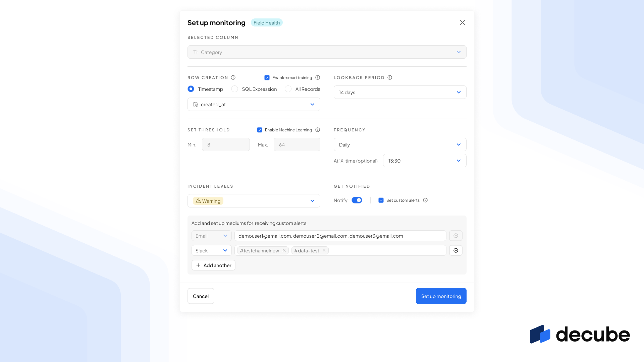Click the "Set up monitoring" dialog title
Screen dimensions: 644x362
pos(216,22)
